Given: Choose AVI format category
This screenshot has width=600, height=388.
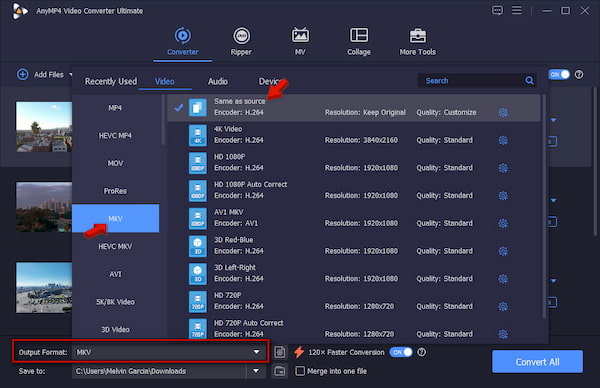Looking at the screenshot, I should [x=115, y=274].
